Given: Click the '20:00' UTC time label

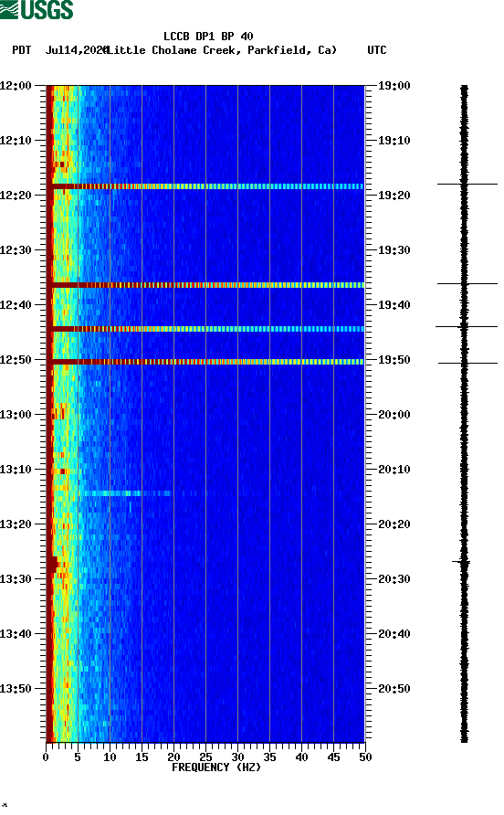Looking at the screenshot, I should [394, 414].
